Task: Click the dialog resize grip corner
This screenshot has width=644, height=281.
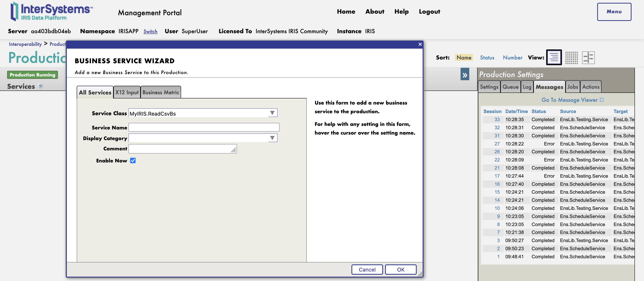Action: (420, 274)
